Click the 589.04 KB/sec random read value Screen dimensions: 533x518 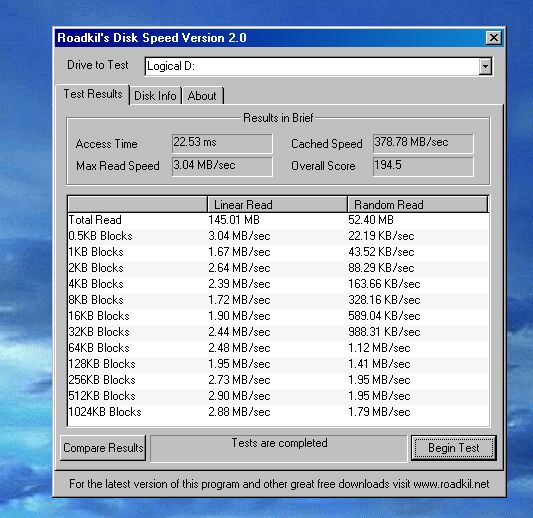pyautogui.click(x=384, y=316)
